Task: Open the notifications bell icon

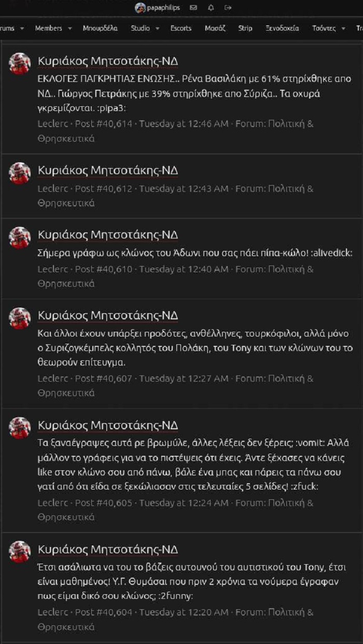Action: click(211, 8)
